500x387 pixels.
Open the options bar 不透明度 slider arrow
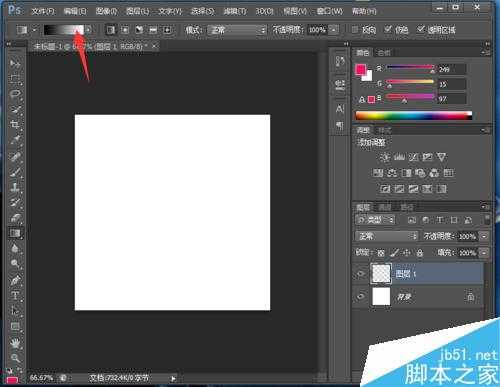click(334, 30)
